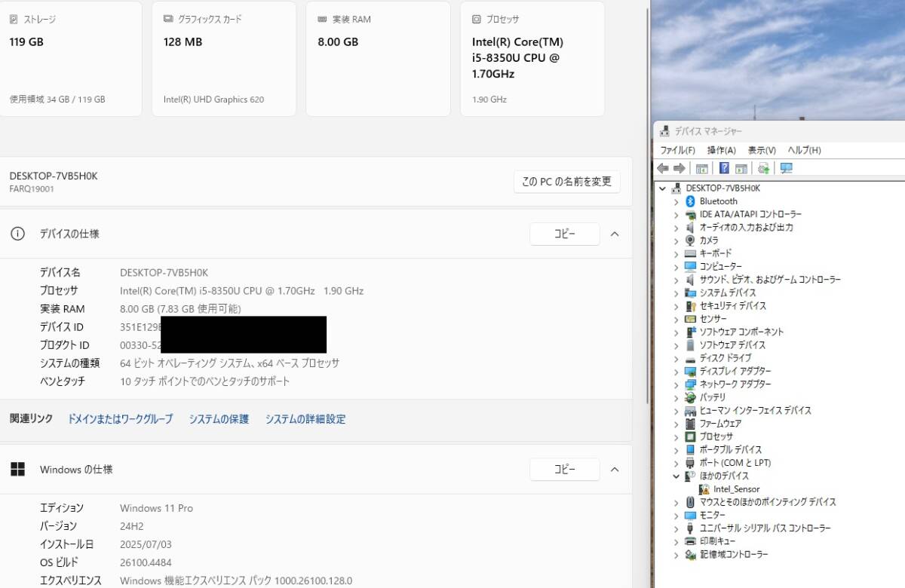Select ソフトウェア デバイス tree item
Screen dimensions: 905x588
(x=732, y=345)
